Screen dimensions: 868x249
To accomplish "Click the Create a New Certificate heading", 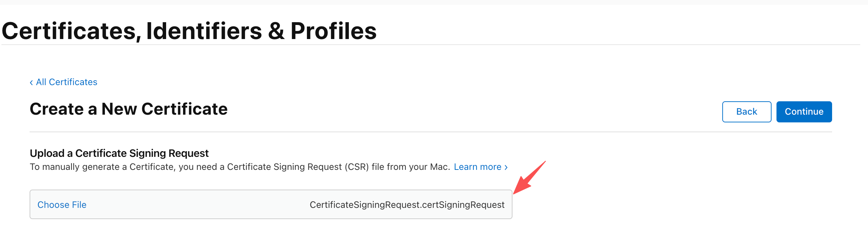I will (x=128, y=109).
